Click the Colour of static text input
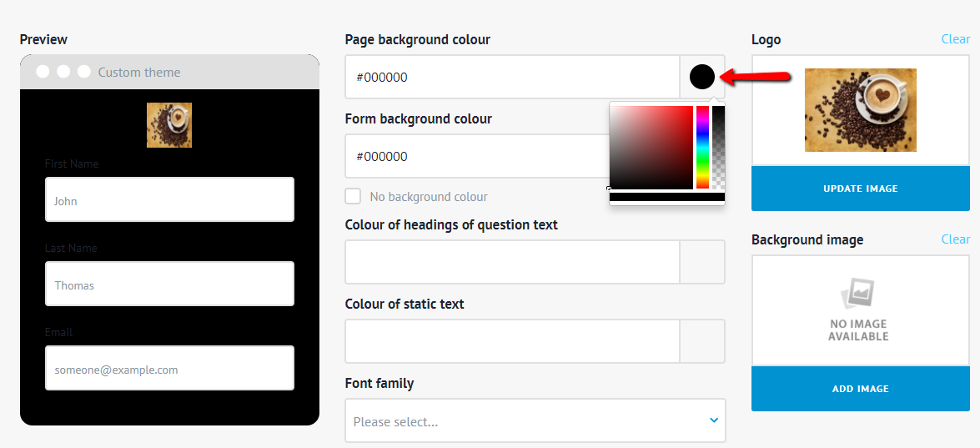 click(512, 341)
